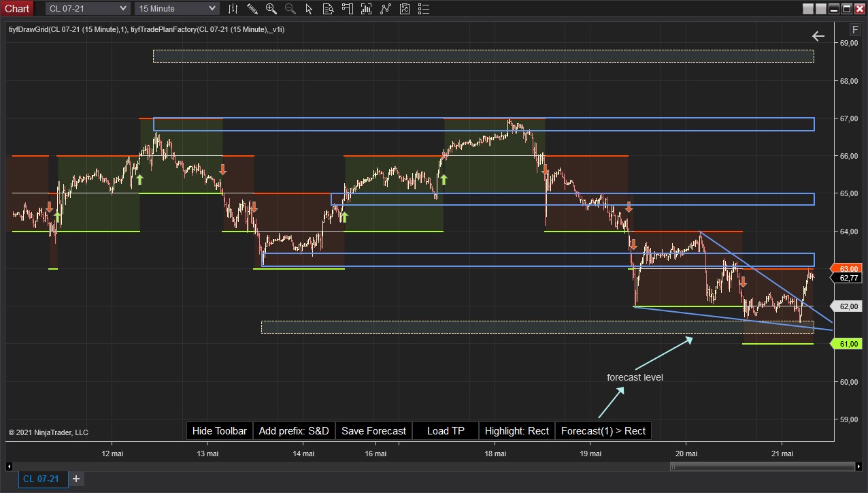Viewport: 868px width, 493px height.
Task: Click the Add prefix: S&D button
Action: 294,431
